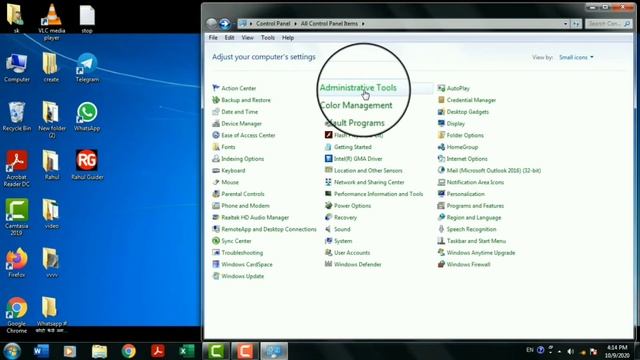The width and height of the screenshot is (640, 360).
Task: Click Control Panel in the address breadcrumb
Action: point(273,24)
